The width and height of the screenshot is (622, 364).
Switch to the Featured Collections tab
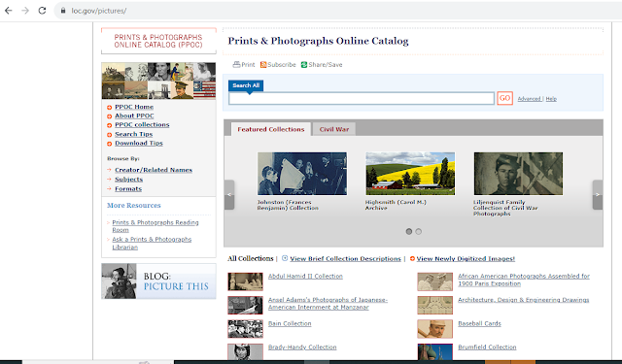coord(270,129)
